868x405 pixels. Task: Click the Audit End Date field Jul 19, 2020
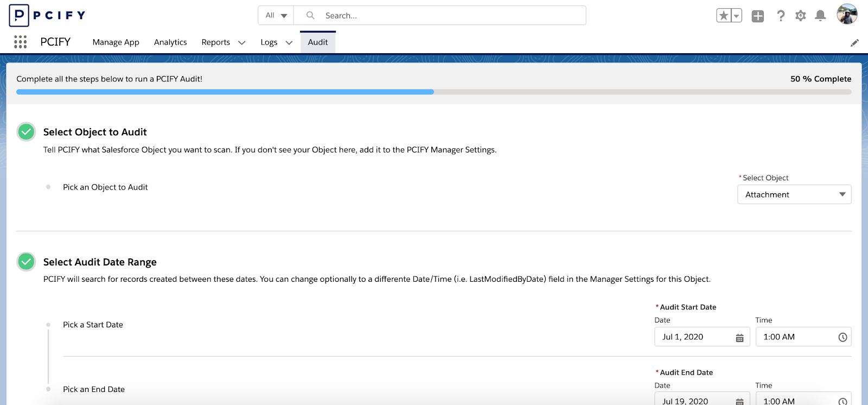pyautogui.click(x=702, y=400)
